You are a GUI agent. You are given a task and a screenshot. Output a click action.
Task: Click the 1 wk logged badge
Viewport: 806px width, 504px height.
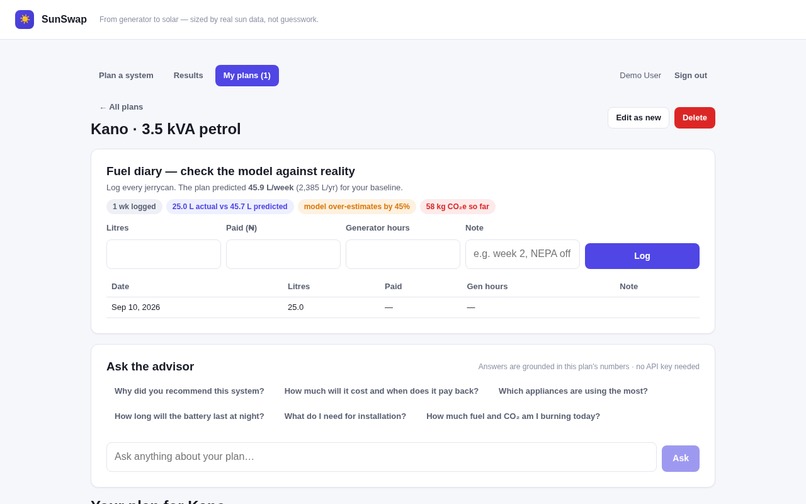134,207
